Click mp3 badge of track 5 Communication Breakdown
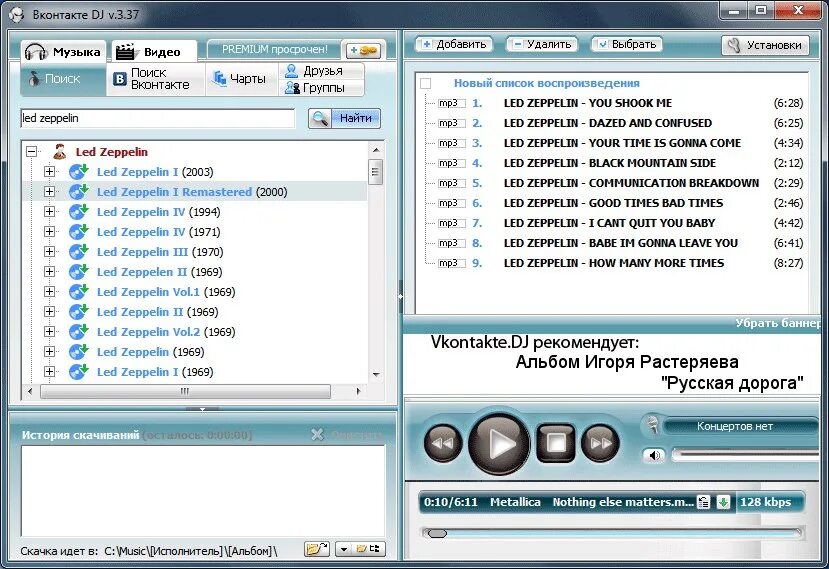Viewport: 829px width, 569px height. click(x=451, y=183)
